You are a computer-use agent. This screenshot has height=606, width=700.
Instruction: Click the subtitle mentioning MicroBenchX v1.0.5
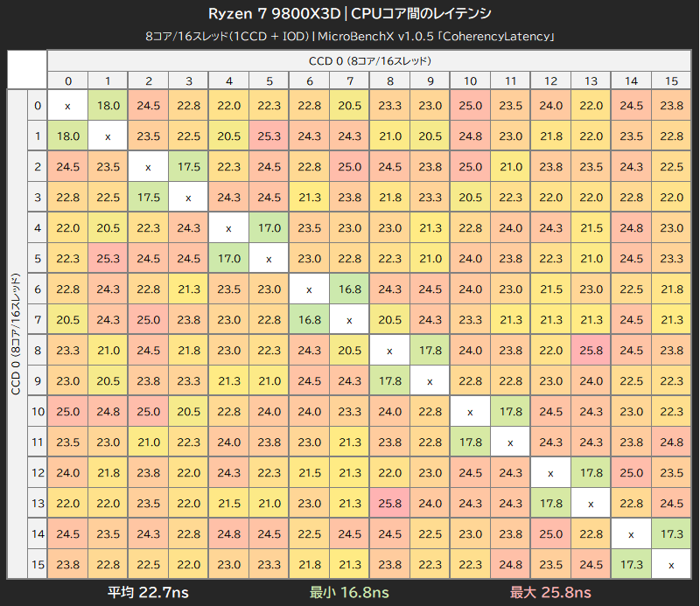(x=349, y=36)
